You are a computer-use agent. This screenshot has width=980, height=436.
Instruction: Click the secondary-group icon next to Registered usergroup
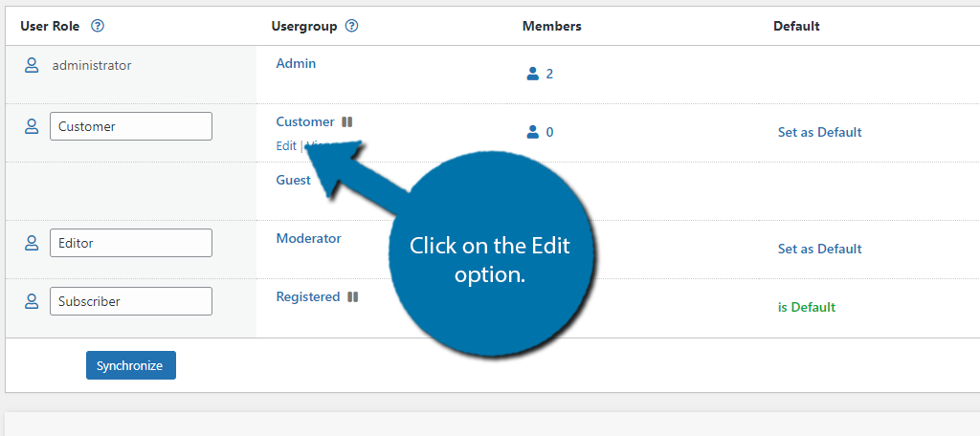(x=353, y=297)
